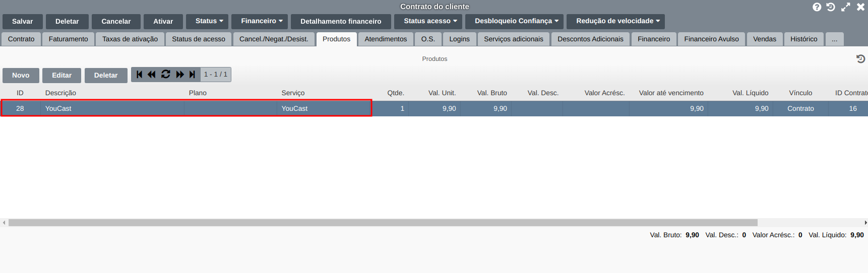Open the Logins tab

tap(460, 39)
